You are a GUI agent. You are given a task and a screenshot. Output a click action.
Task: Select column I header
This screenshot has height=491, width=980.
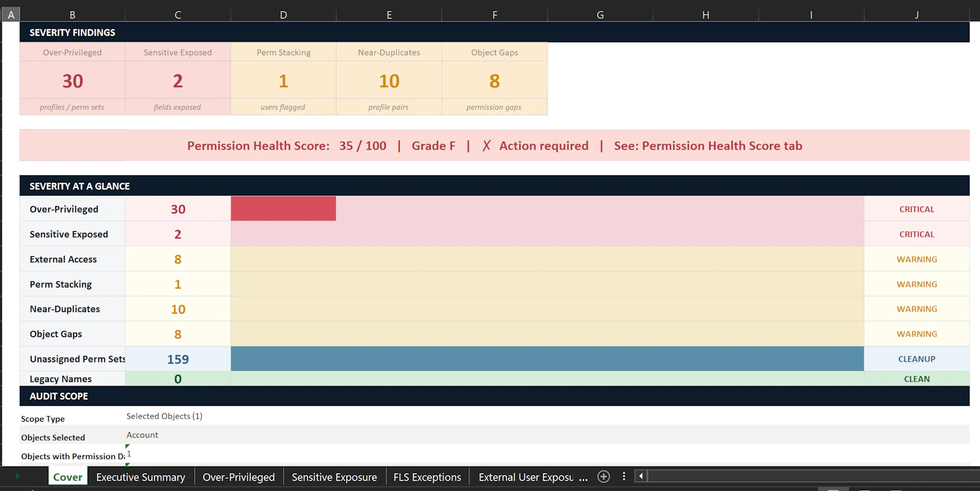(811, 15)
